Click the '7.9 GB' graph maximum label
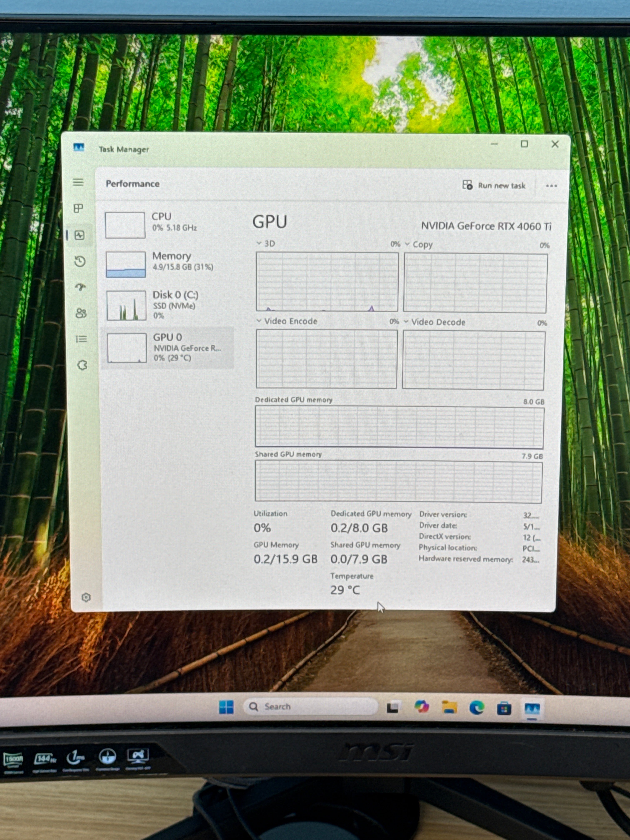This screenshot has width=630, height=840. 532,456
